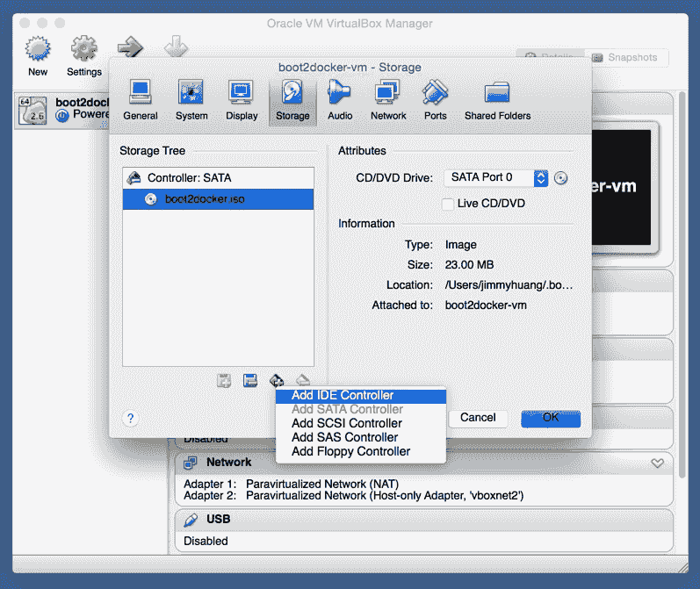Open the Display settings tab
700x589 pixels.
point(242,100)
